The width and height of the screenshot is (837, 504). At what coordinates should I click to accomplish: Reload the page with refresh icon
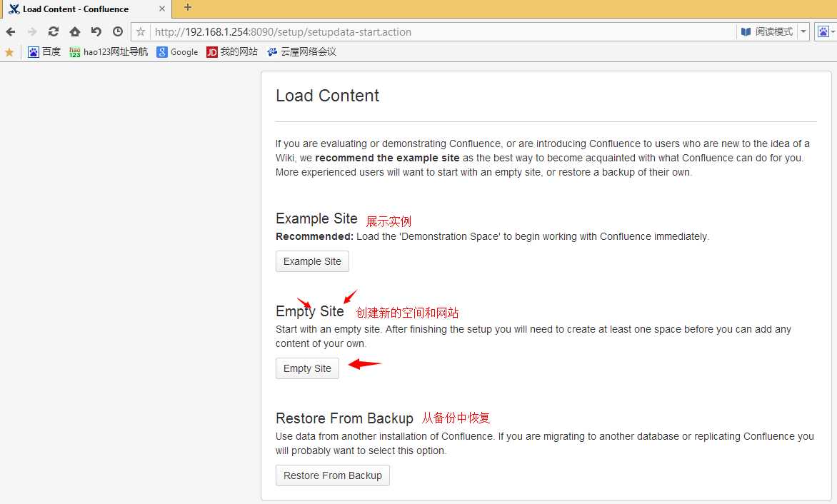(x=54, y=32)
